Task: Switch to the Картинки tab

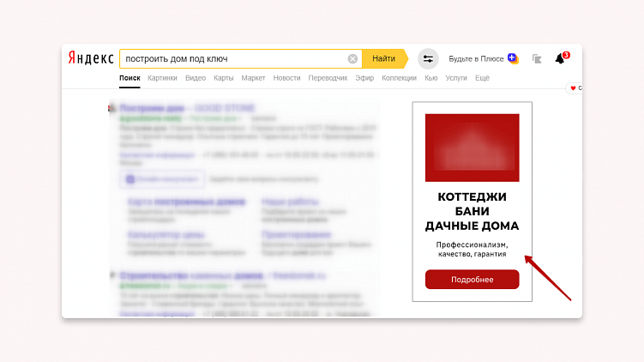Action: pos(162,78)
